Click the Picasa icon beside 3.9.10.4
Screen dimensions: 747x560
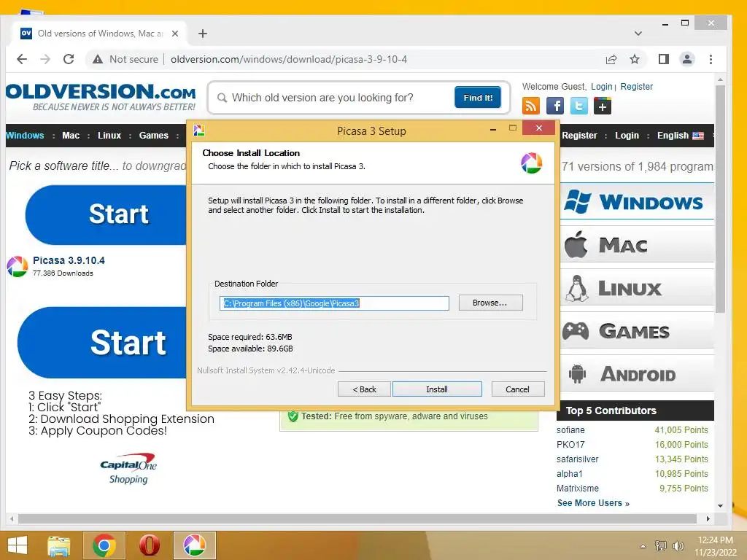tap(18, 266)
